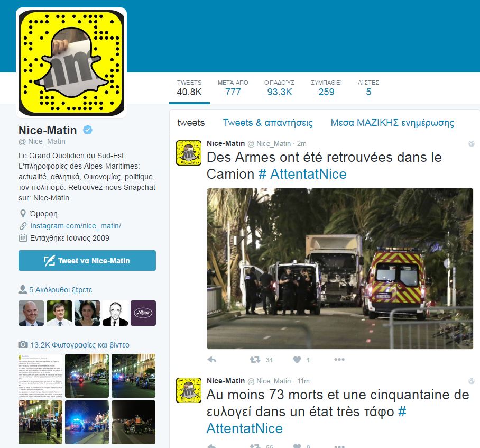Image resolution: width=480 pixels, height=448 pixels.
Task: View the ΟΠΑΔΟΎΣ 93.3K followers count
Action: click(279, 88)
